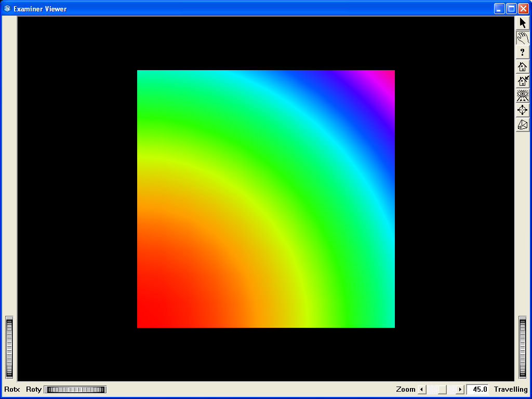Select the hand viewing tool

pos(522,37)
